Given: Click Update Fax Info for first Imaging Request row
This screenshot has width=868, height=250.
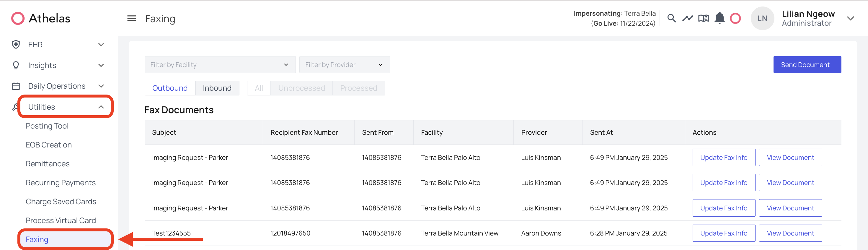Looking at the screenshot, I should (x=723, y=157).
